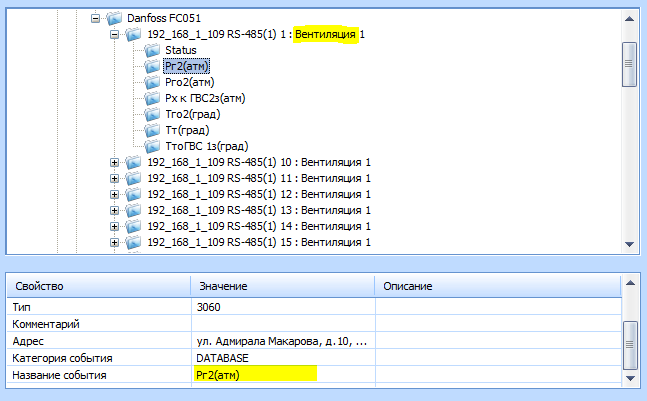Click the Адрес value cell
Image resolution: width=647 pixels, height=401 pixels.
coord(282,341)
